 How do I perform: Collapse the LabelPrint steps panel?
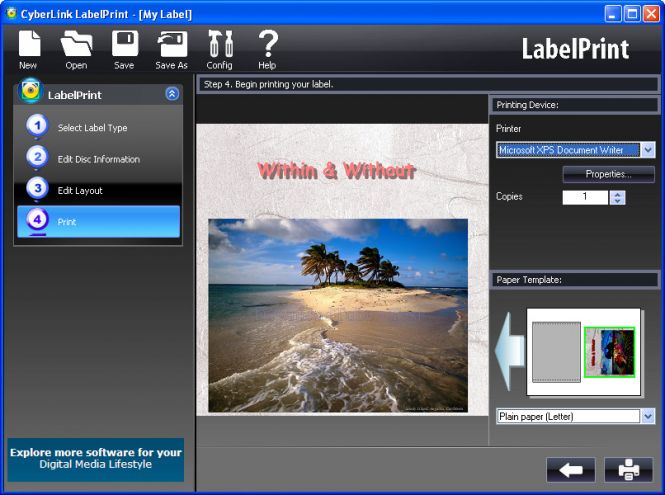tap(172, 94)
